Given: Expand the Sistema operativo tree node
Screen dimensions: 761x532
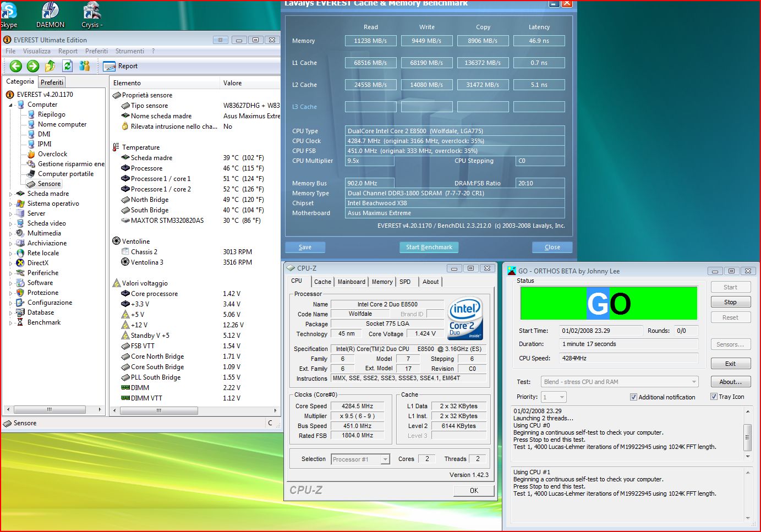Looking at the screenshot, I should tap(10, 204).
